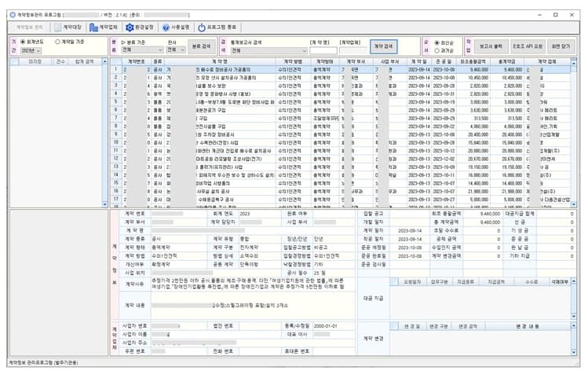Open the 사용설명 help toolbar item
Screen dimensions: 588x378
(176, 28)
